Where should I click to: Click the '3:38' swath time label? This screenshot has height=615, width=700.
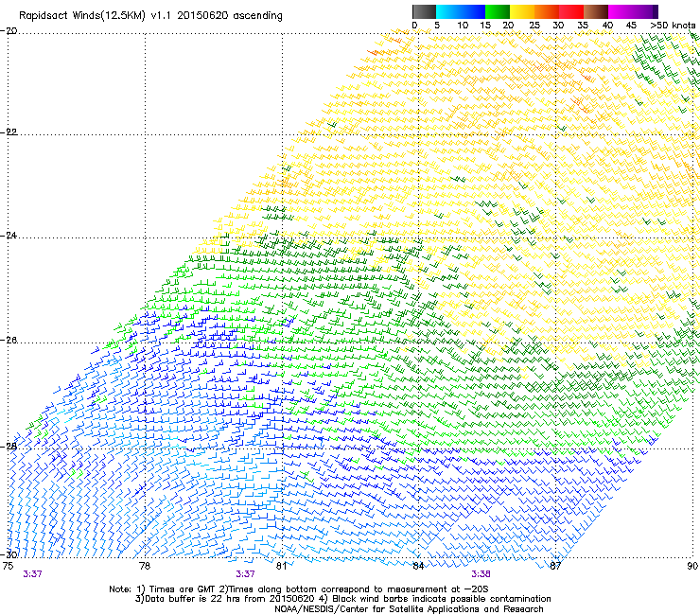tap(481, 574)
